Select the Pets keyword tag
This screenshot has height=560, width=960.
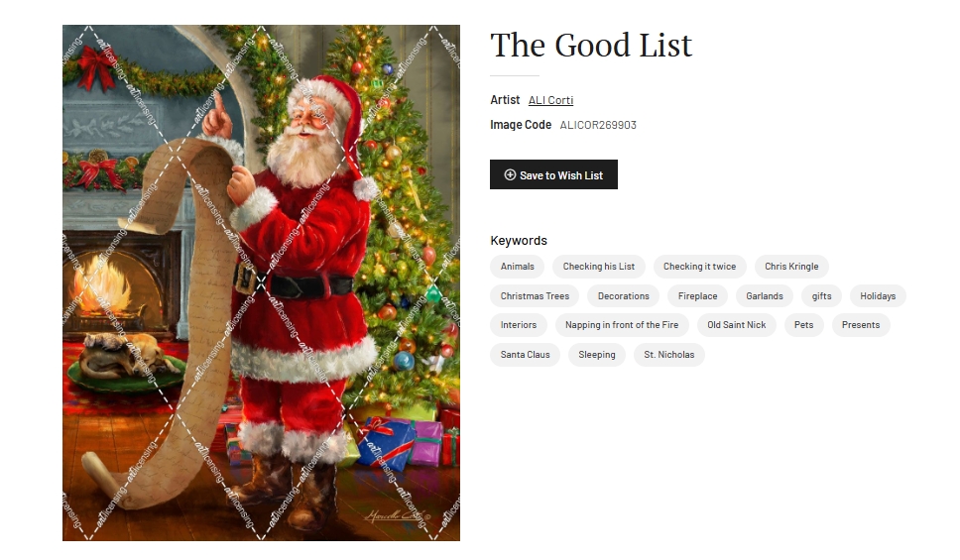804,325
